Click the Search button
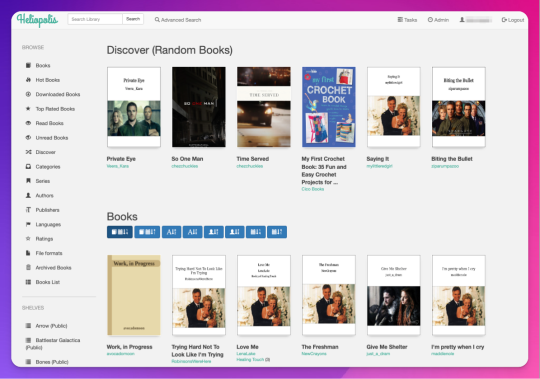 (x=133, y=19)
